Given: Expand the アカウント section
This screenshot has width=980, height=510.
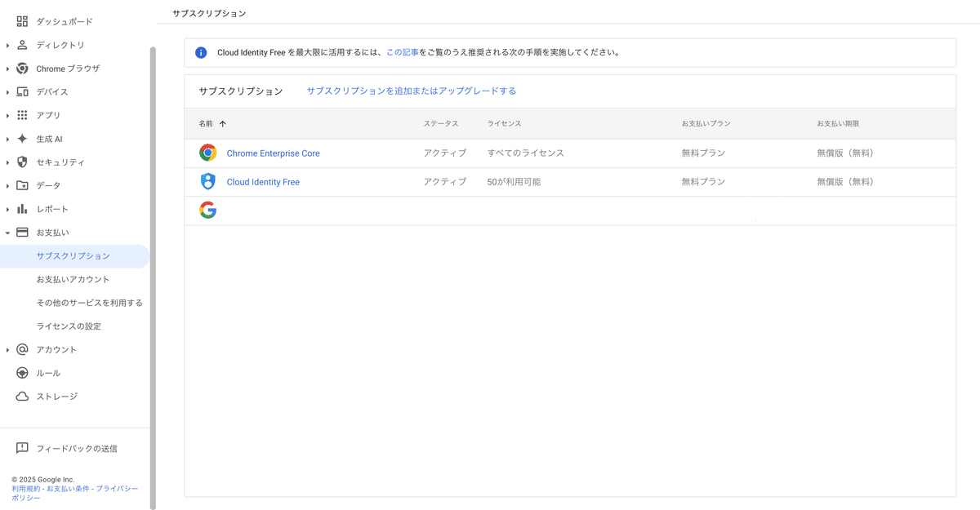Looking at the screenshot, I should [x=7, y=348].
